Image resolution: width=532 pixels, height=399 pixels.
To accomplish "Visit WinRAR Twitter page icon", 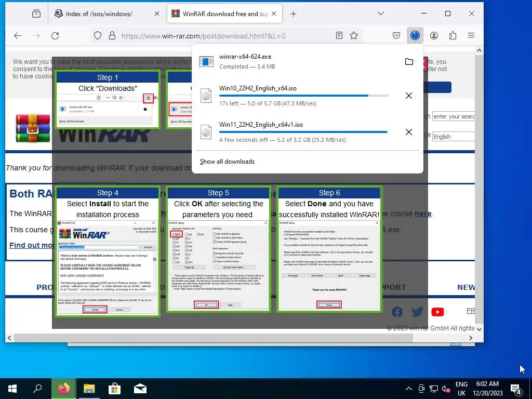I will tap(417, 312).
